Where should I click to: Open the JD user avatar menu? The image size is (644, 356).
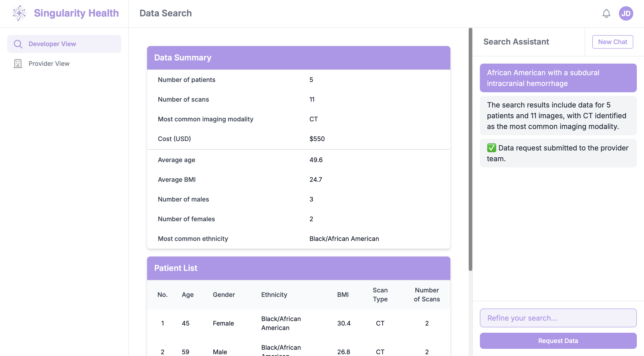626,13
